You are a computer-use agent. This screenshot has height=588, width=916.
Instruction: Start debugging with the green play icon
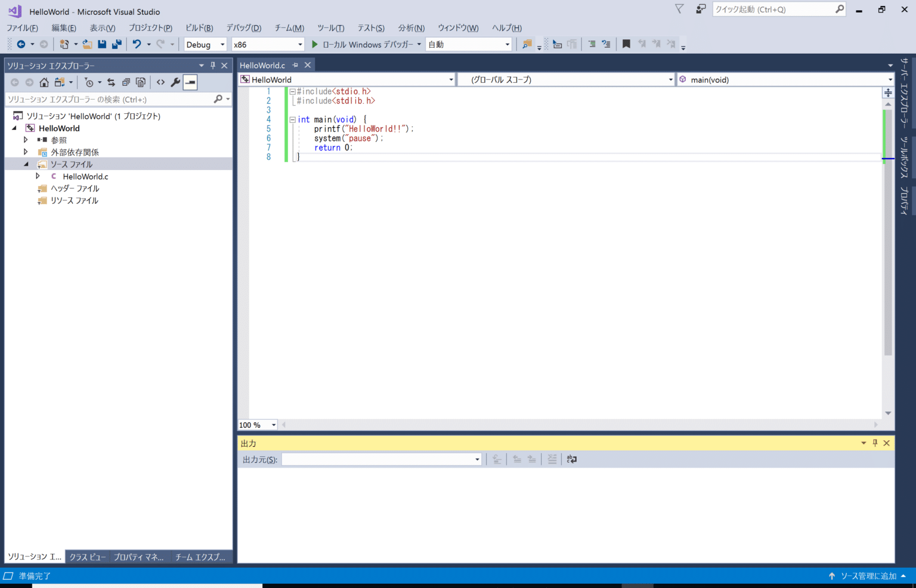pyautogui.click(x=314, y=44)
